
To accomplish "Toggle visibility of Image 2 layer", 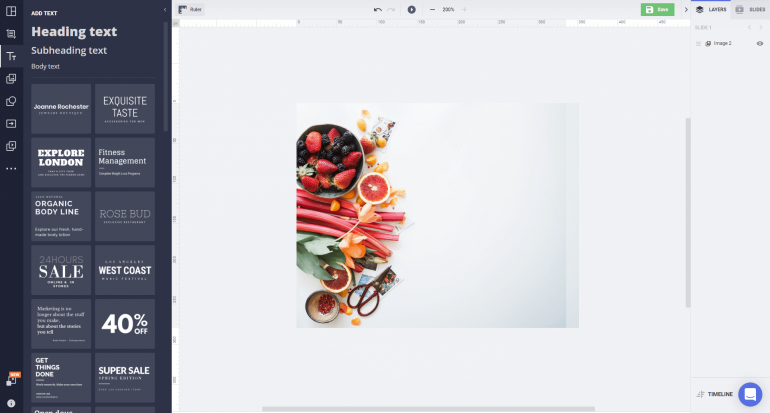I will click(759, 43).
